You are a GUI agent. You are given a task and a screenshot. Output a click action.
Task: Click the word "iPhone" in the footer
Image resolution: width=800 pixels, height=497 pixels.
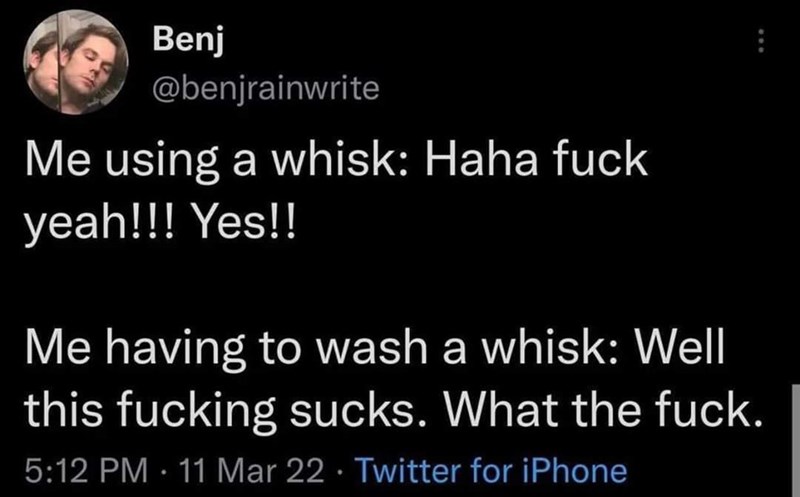pyautogui.click(x=582, y=469)
